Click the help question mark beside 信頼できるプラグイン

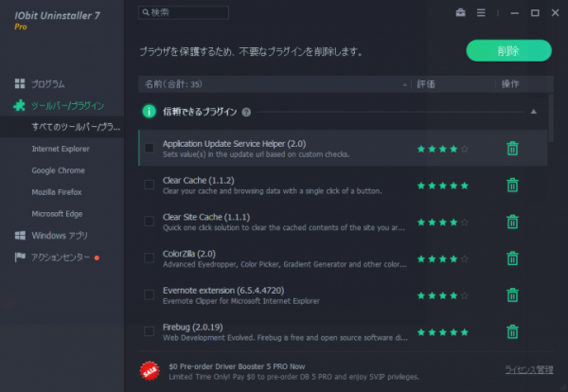click(246, 112)
